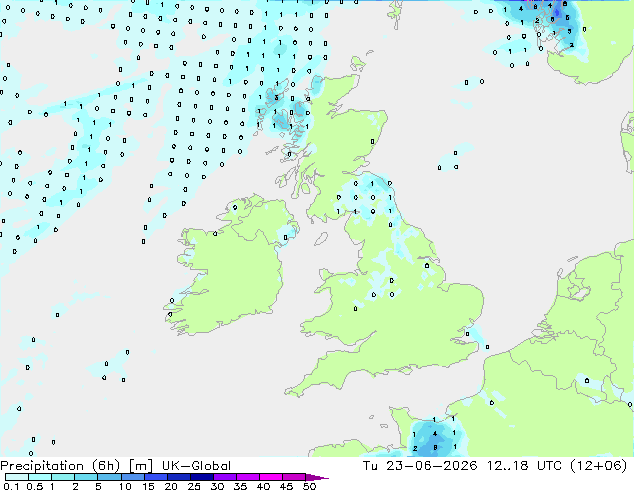This screenshot has width=634, height=490.
Task: Click the arrow tip above 50 on legend
Action: (x=317, y=477)
